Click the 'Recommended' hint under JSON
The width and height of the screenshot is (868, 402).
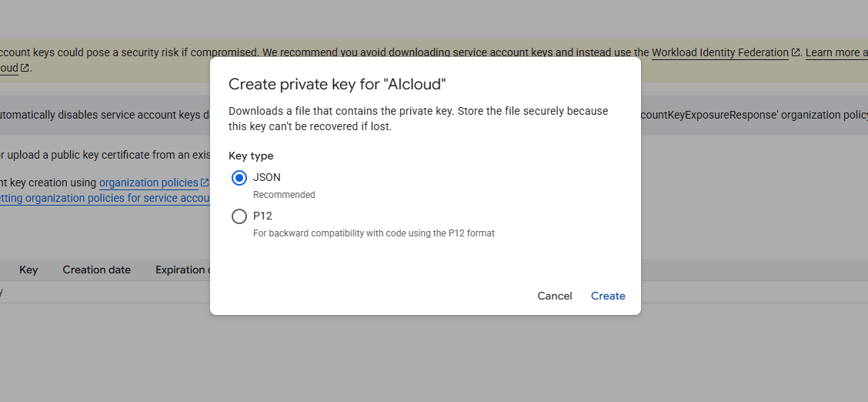coord(284,195)
